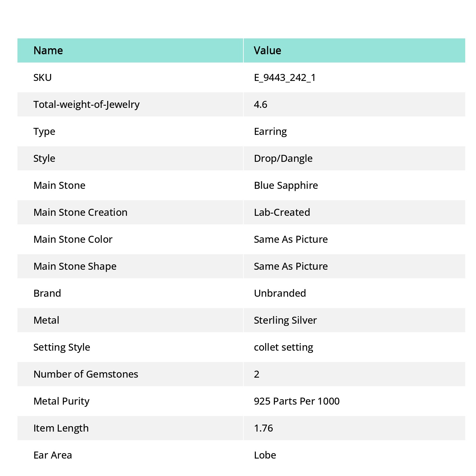Click the Type row label

[44, 131]
